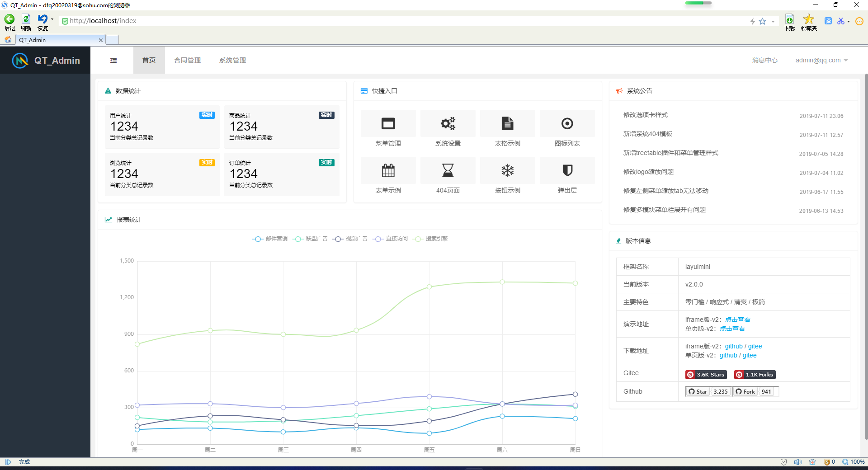Open the 404页面 hourglass icon
Screen dimensions: 868x470
tap(448, 170)
